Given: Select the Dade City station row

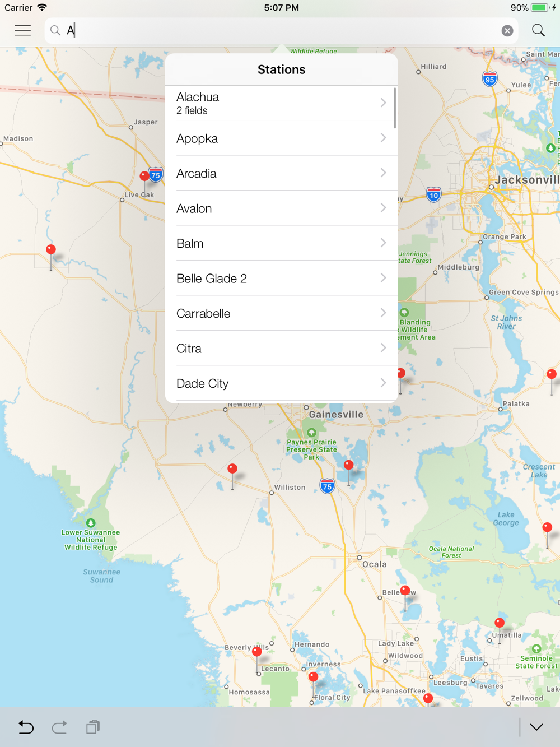Looking at the screenshot, I should 281,383.
